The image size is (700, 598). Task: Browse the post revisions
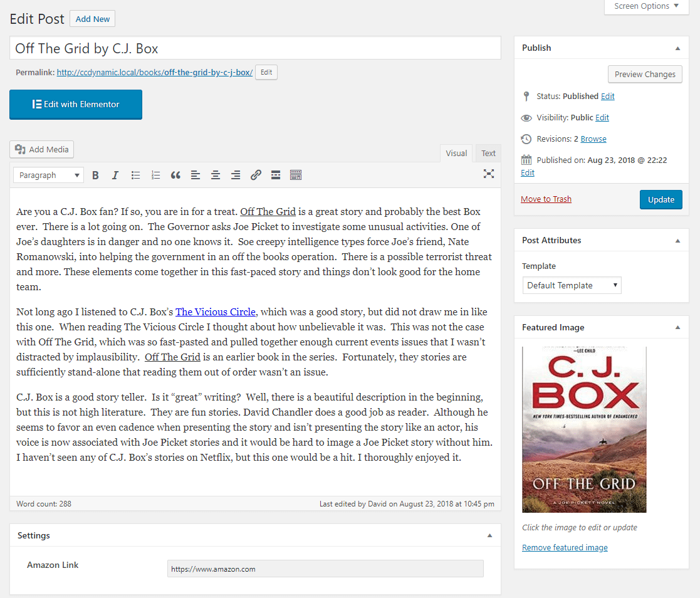[x=593, y=139]
